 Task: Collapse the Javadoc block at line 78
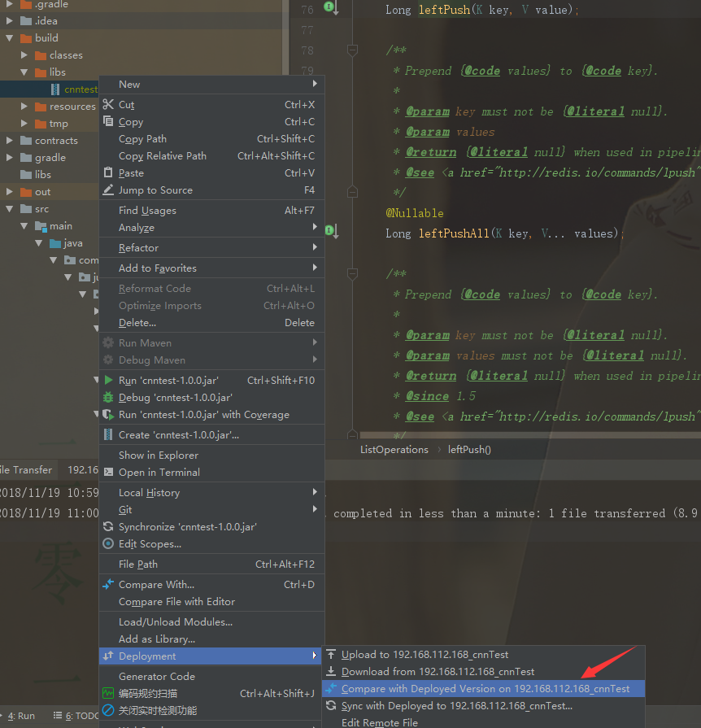352,50
